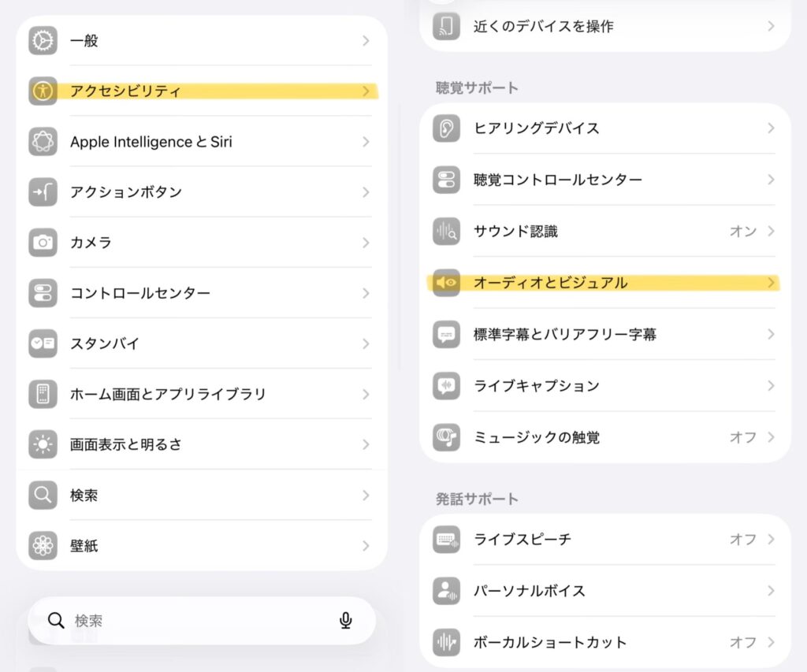Expand the 標準字幕とバリアフリー字幕 chevron
807x672 pixels.
point(771,334)
